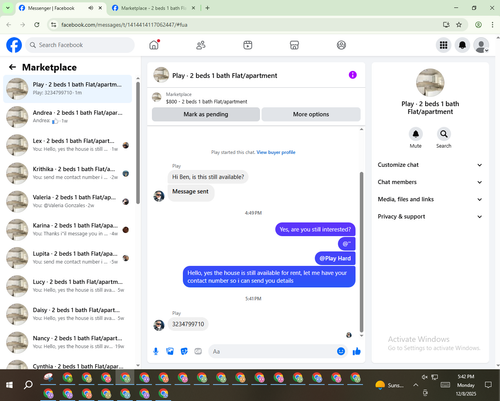Open Krithika's apartment conversation
500x401 pixels.
(x=68, y=173)
